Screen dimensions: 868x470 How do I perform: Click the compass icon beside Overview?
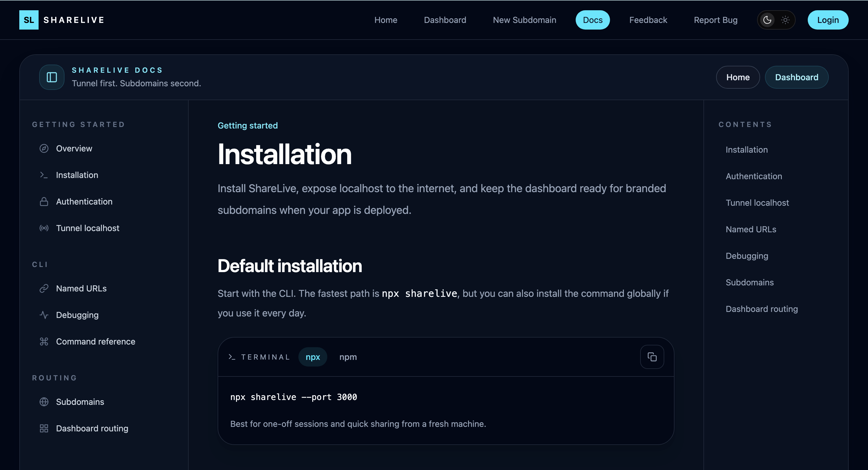coord(44,148)
